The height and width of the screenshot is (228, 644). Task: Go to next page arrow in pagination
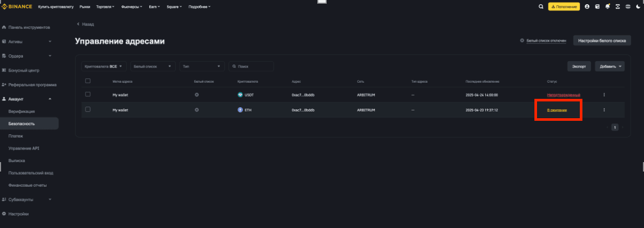point(622,127)
